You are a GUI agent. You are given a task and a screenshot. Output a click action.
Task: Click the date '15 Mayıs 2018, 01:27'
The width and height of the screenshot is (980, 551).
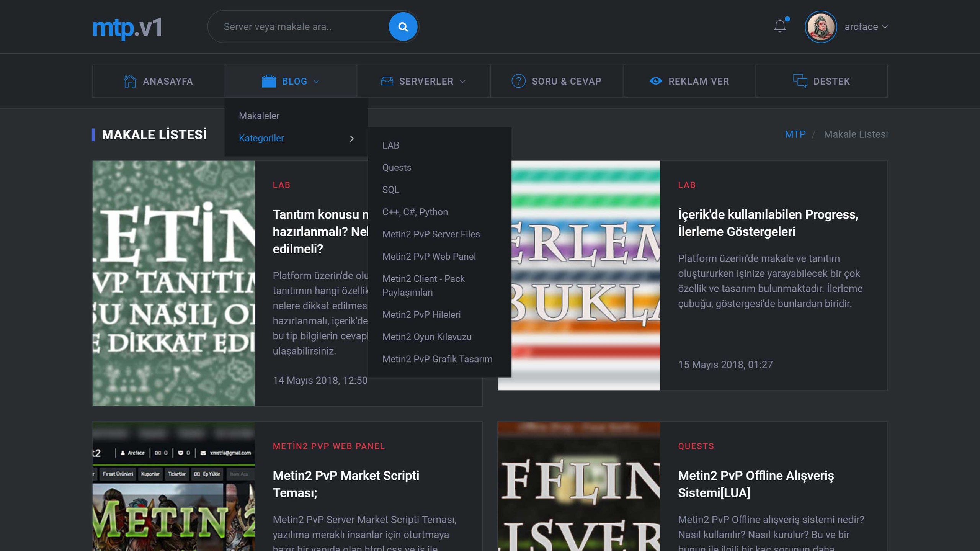[725, 365]
